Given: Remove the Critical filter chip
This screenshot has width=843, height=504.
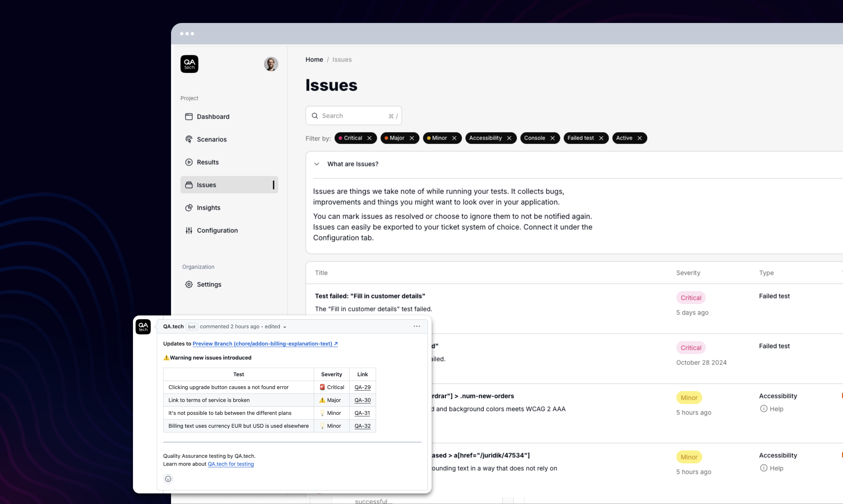Looking at the screenshot, I should pos(369,138).
